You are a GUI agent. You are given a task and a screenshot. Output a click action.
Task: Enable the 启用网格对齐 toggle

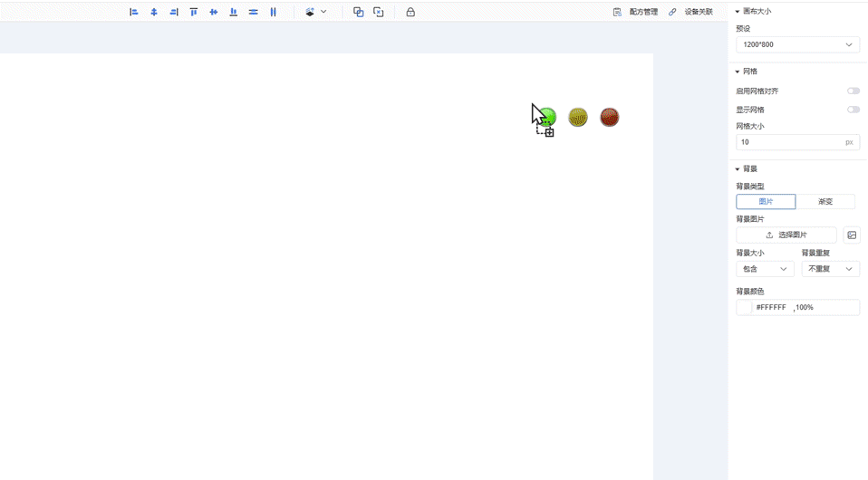(x=853, y=91)
